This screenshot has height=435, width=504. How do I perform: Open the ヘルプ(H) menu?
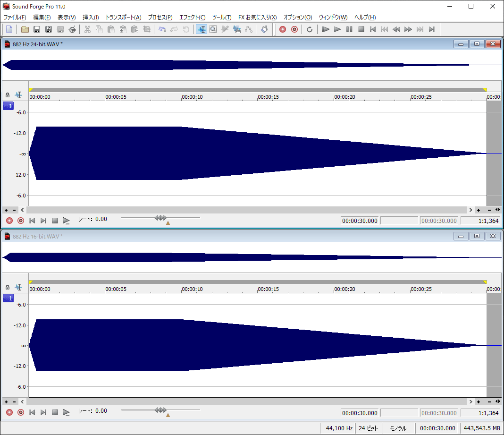365,17
